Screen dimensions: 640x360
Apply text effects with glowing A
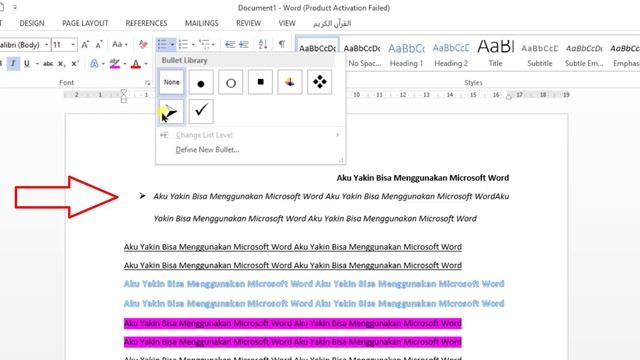click(x=94, y=64)
